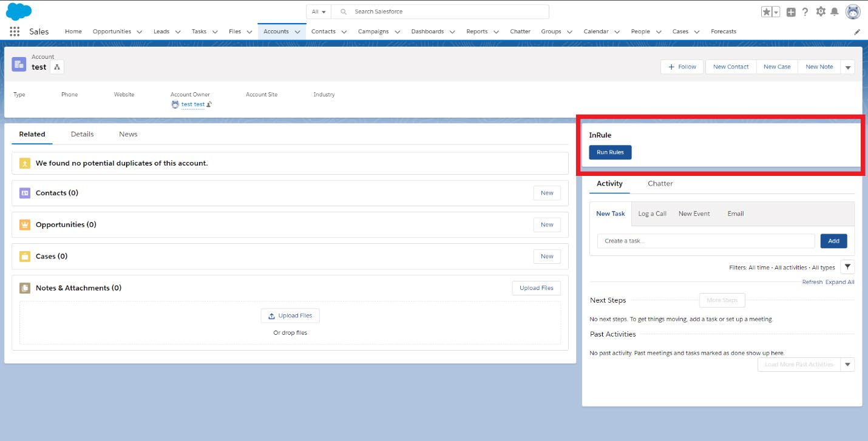Click the Contacts (0) heading
Image resolution: width=868 pixels, height=441 pixels.
click(57, 193)
